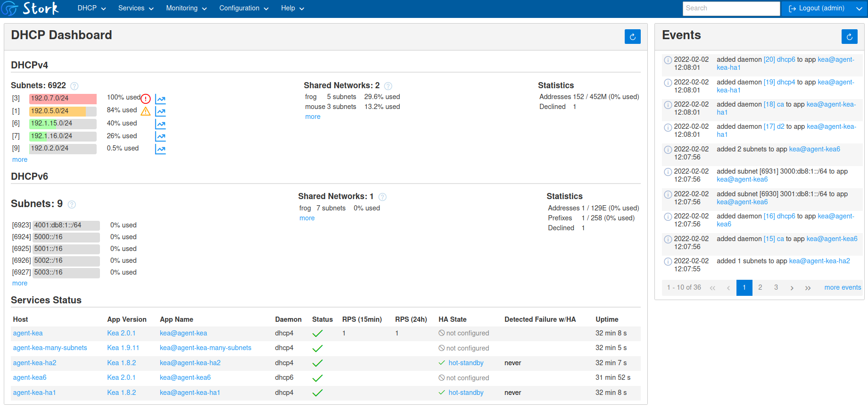Click the info icon of the newest event
Screen dimensions: 868x410
[x=668, y=60]
